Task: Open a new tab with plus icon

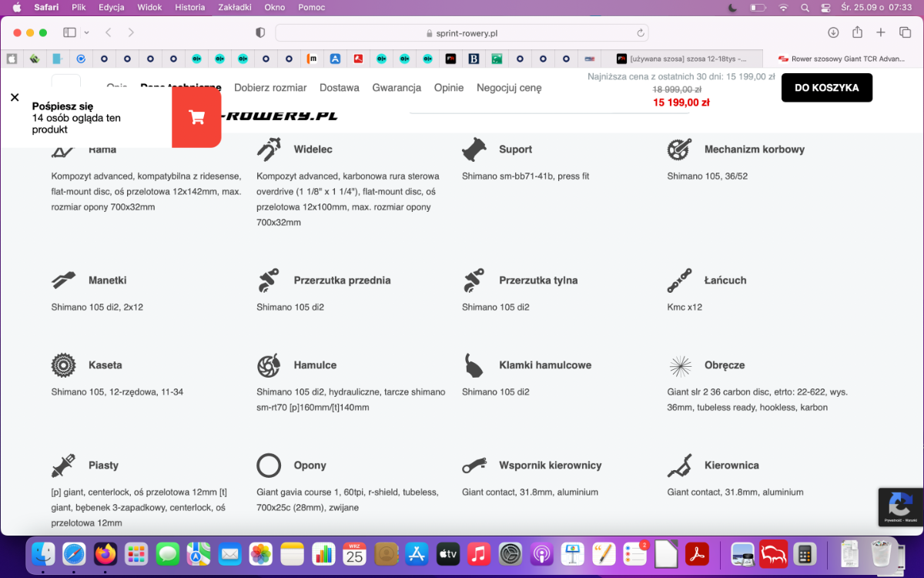Action: pos(881,32)
